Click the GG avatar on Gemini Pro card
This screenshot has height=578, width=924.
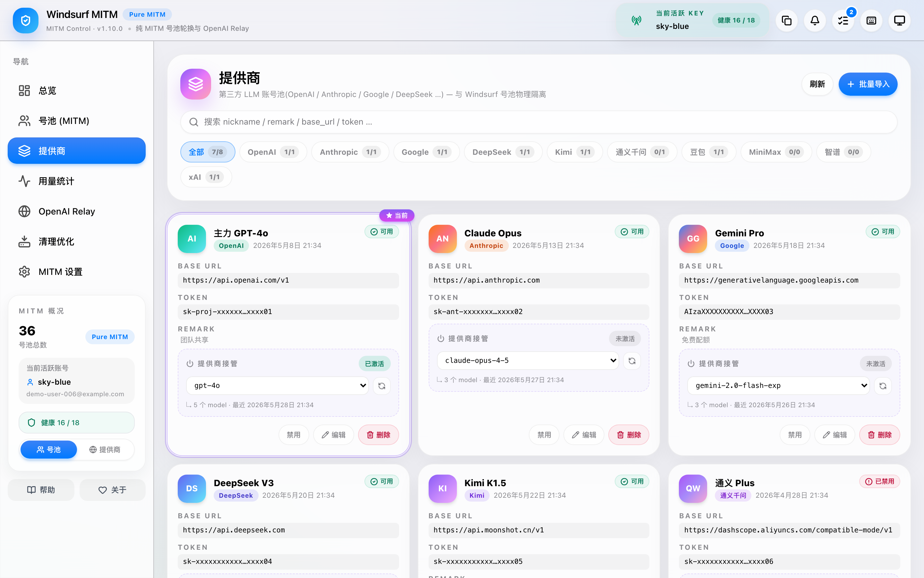(693, 239)
